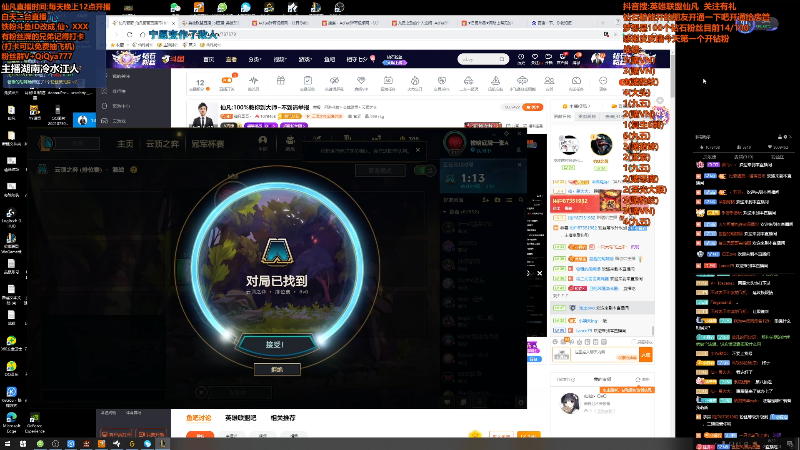This screenshot has width=800, height=450.
Task: Open the WeChat icon on the taskbar
Action: (x=40, y=444)
